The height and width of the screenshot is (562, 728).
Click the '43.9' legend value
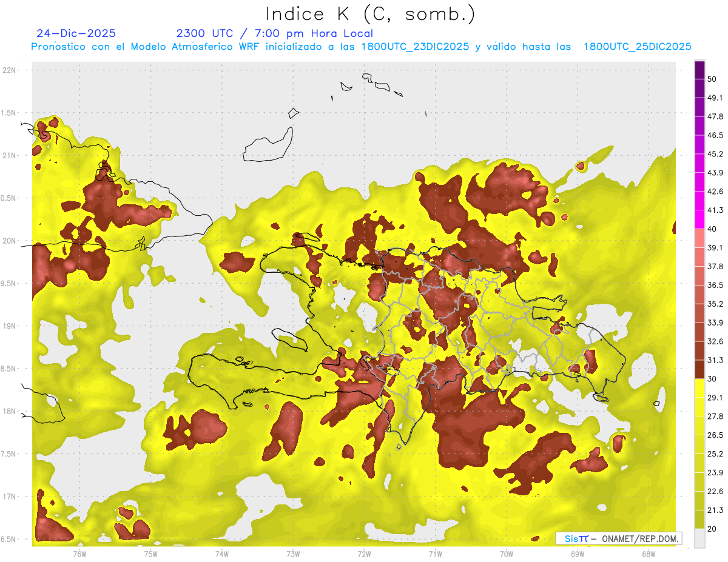(715, 173)
